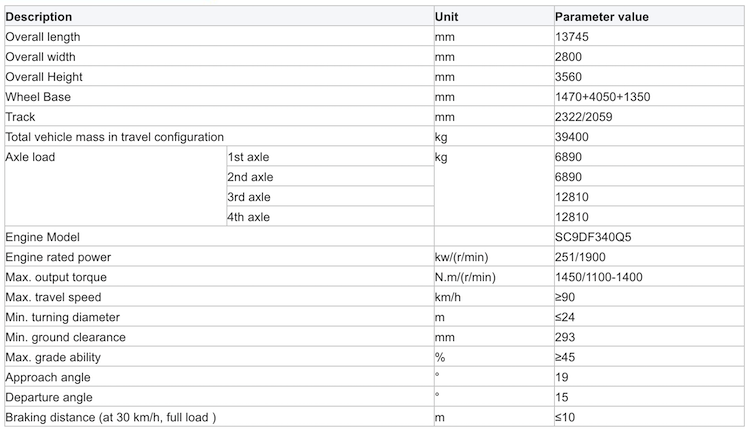Image resolution: width=750 pixels, height=431 pixels.
Task: Select the Overall width row label
Action: click(41, 57)
